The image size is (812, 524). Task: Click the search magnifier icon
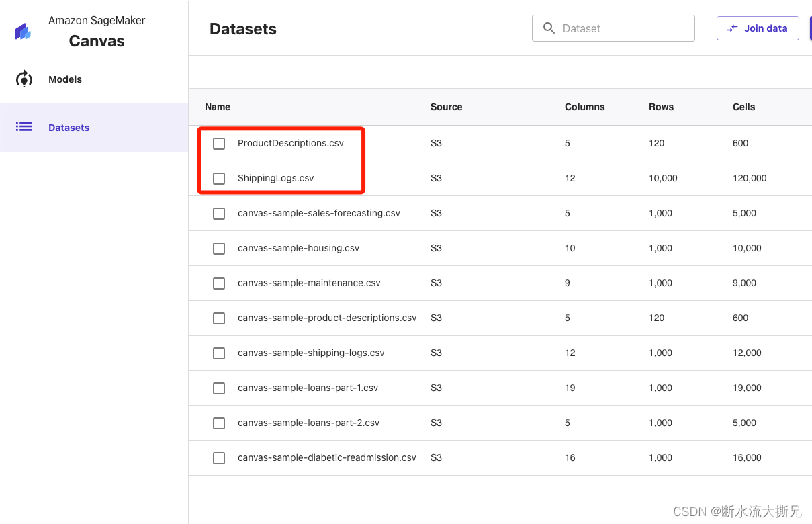point(549,28)
